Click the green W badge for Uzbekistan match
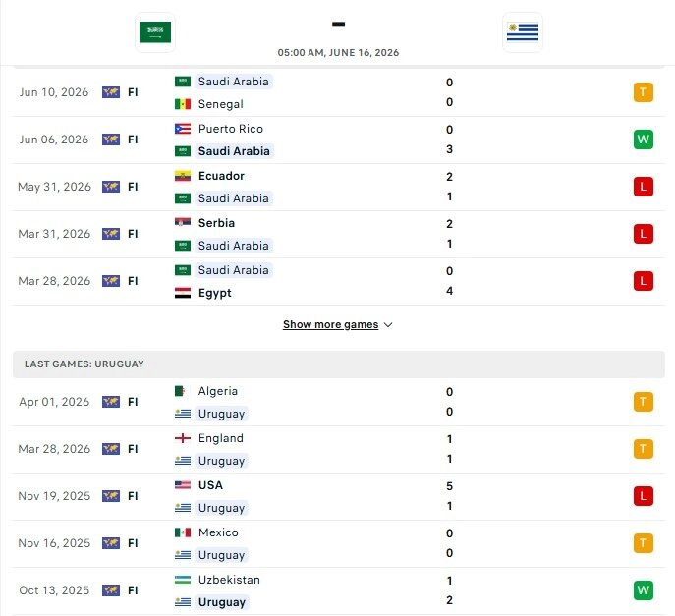The width and height of the screenshot is (675, 616). coord(644,590)
